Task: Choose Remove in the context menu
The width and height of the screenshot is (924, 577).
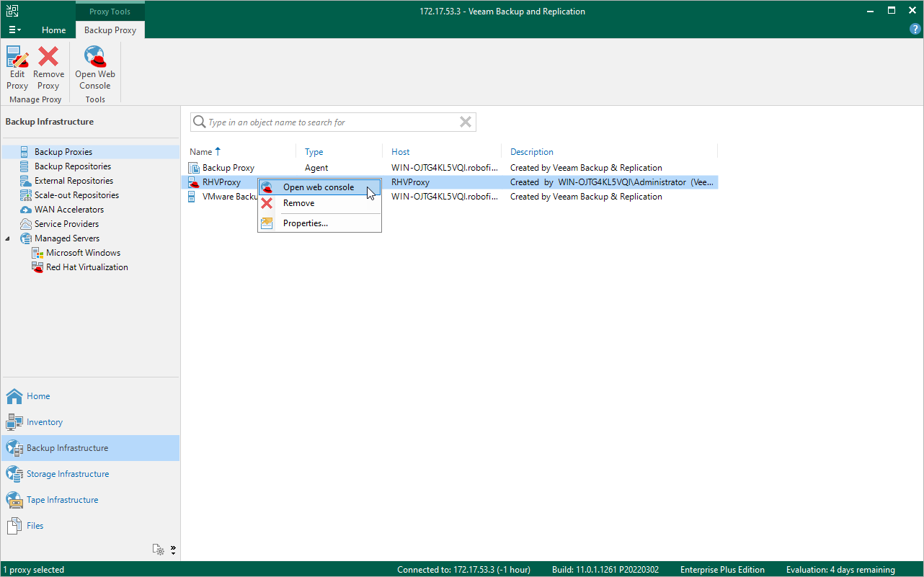Action: pyautogui.click(x=319, y=203)
